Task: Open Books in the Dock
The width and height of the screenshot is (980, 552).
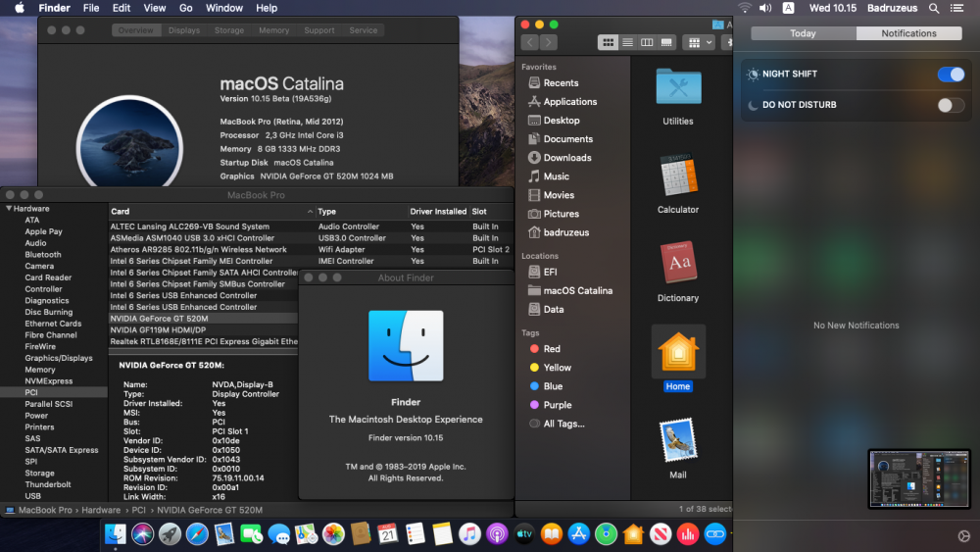Action: pyautogui.click(x=551, y=534)
